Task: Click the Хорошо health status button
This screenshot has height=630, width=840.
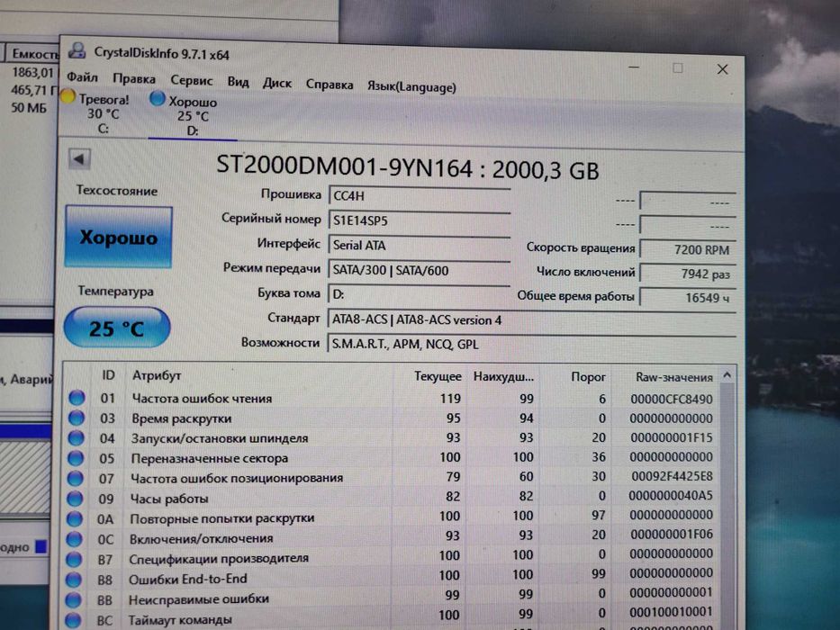Action: [x=119, y=237]
